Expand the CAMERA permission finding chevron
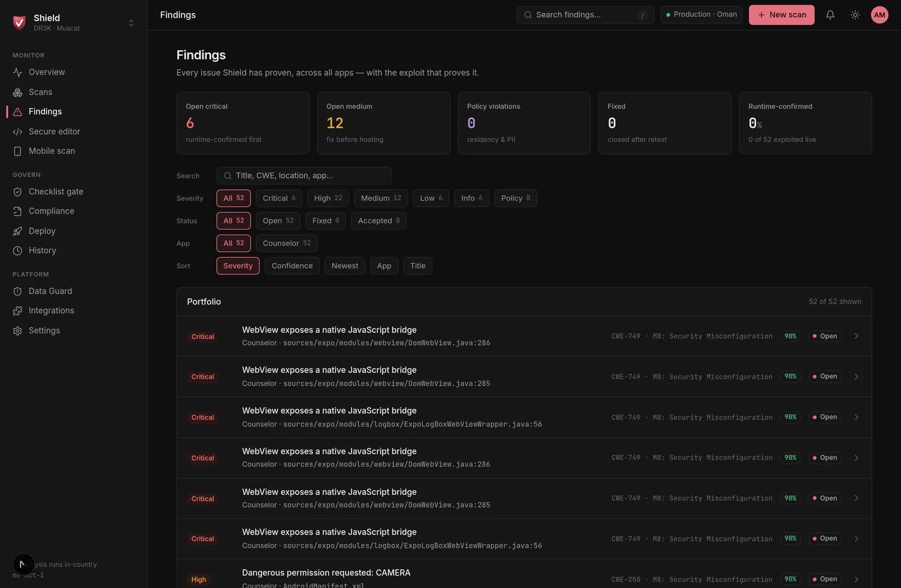901x588 pixels. pos(856,579)
